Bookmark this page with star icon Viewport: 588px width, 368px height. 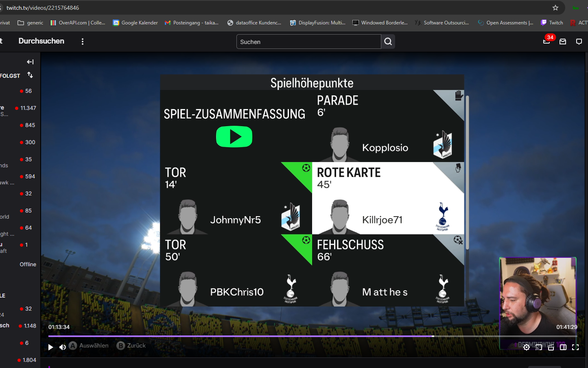pyautogui.click(x=555, y=8)
